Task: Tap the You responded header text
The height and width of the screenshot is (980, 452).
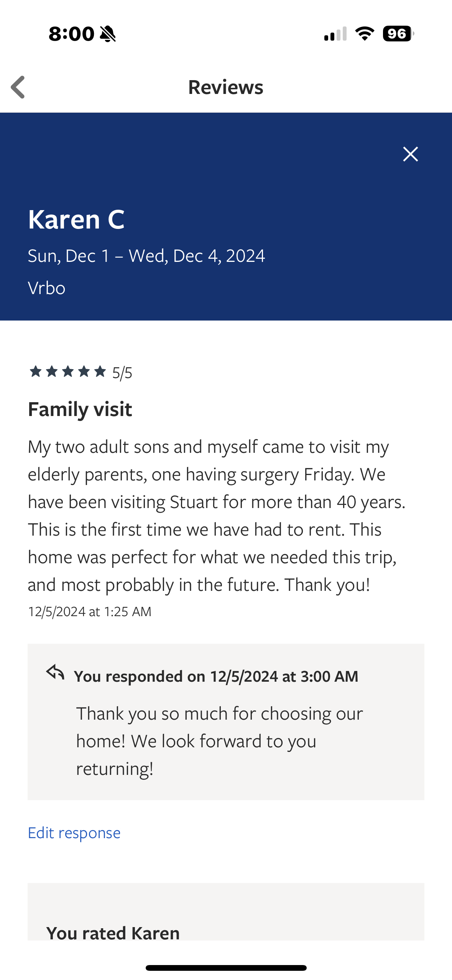Action: (x=216, y=676)
